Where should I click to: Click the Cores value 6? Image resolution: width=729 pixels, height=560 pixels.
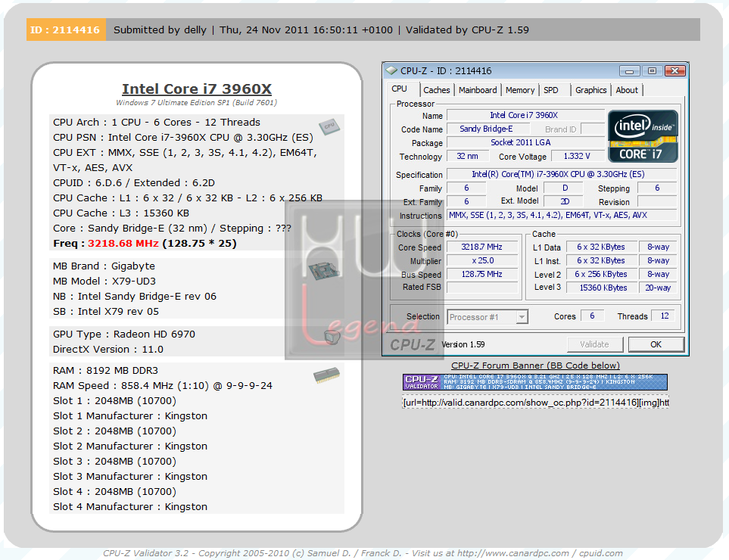point(592,316)
